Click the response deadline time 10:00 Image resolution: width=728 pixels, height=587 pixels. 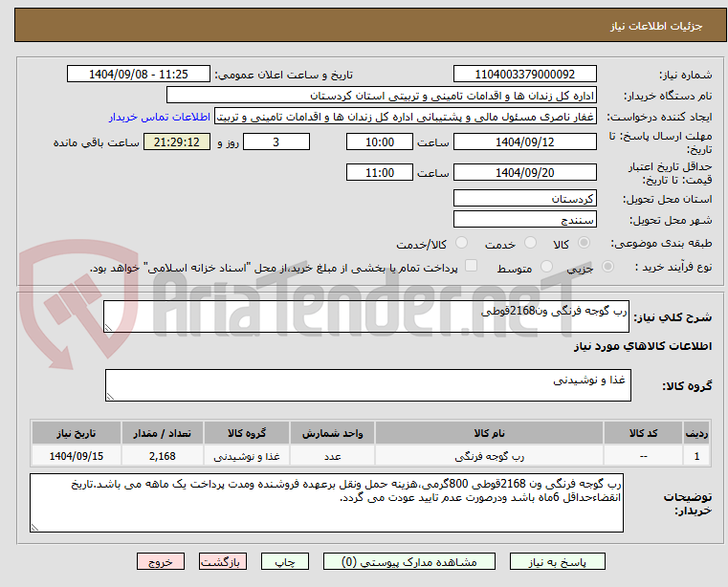tap(380, 142)
